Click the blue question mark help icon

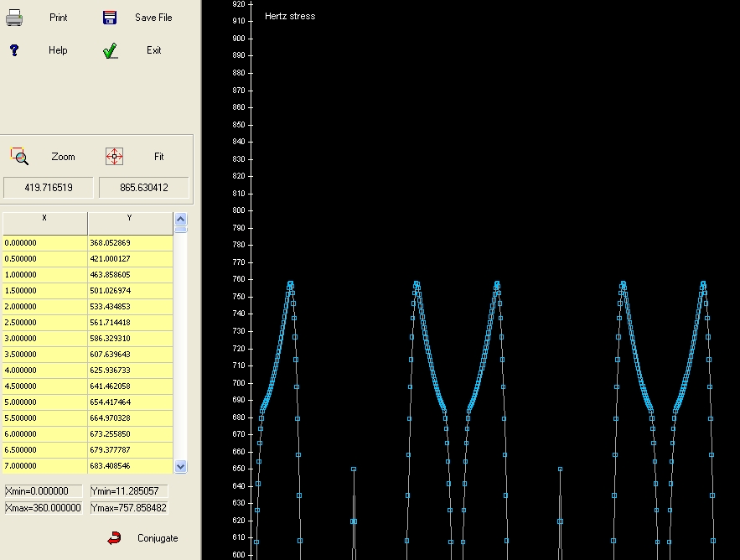coord(14,50)
